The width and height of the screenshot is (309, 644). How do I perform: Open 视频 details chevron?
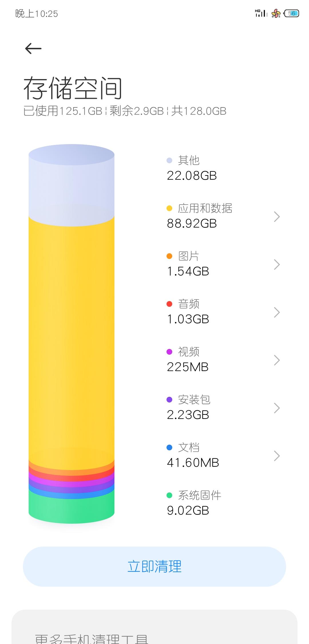pyautogui.click(x=276, y=360)
